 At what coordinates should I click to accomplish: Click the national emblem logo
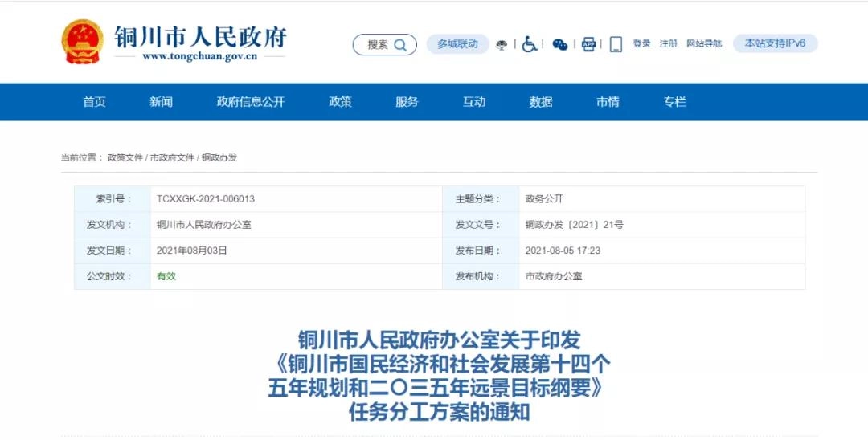click(x=83, y=43)
